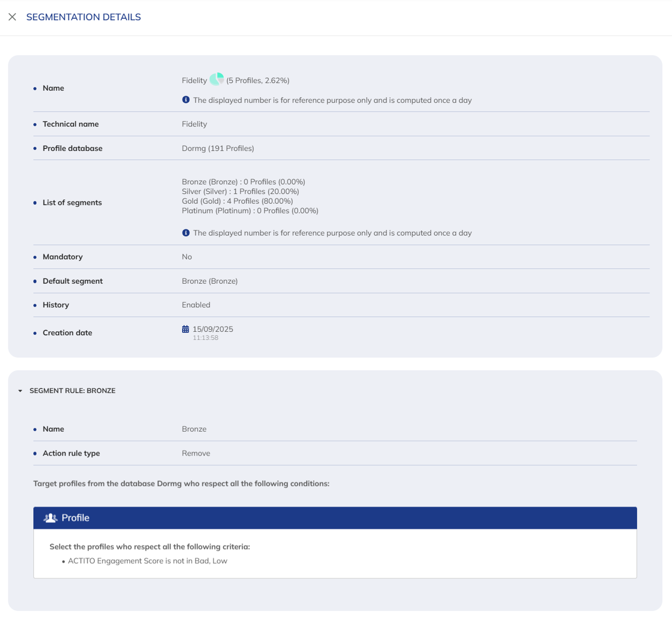The width and height of the screenshot is (672, 618).
Task: Click the Silver segment line
Action: (240, 191)
